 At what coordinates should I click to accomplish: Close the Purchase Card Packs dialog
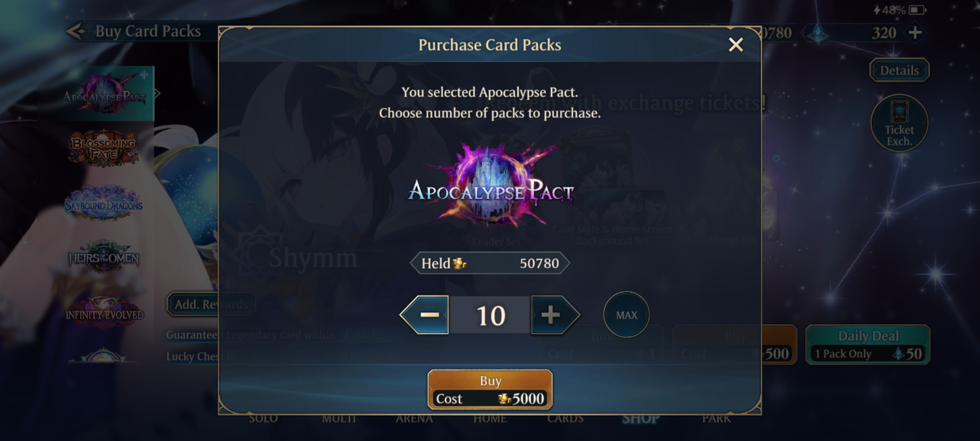(735, 45)
